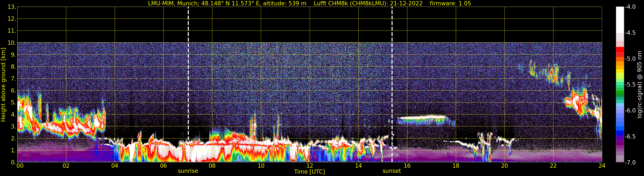Screen dimensions: 644x176
Task: Click the "1." height-axis tick label
Action: click(x=13, y=151)
